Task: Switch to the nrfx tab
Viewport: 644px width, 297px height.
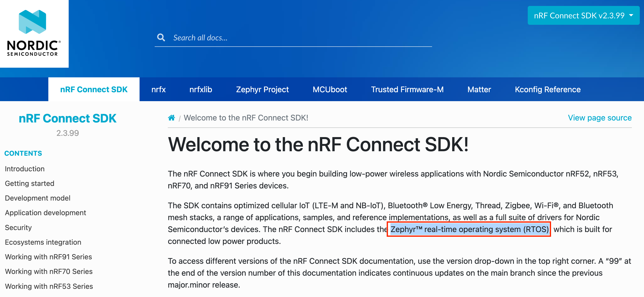Action: point(158,89)
